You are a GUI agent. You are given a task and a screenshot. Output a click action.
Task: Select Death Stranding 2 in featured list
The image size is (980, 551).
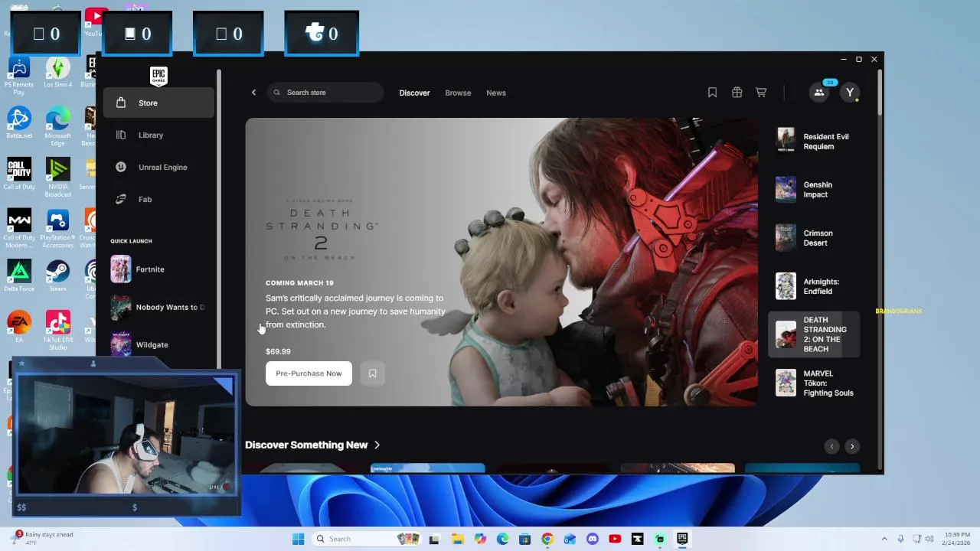(814, 334)
